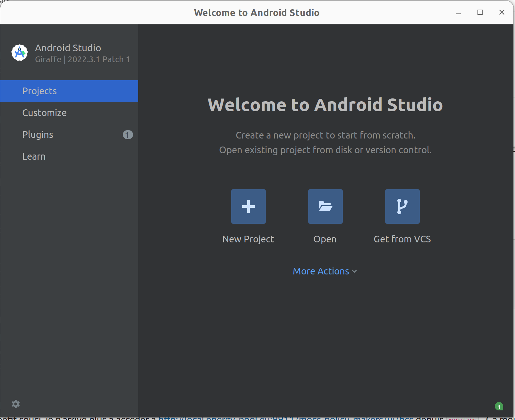Open the settings gear in the sidebar
The image size is (515, 420).
(x=16, y=404)
